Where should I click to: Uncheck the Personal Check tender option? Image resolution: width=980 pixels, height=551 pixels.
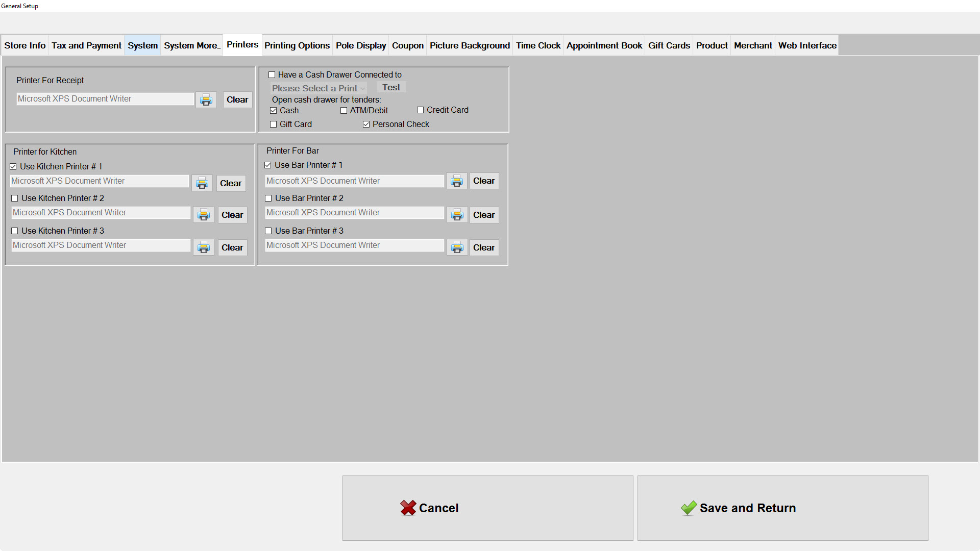[366, 124]
